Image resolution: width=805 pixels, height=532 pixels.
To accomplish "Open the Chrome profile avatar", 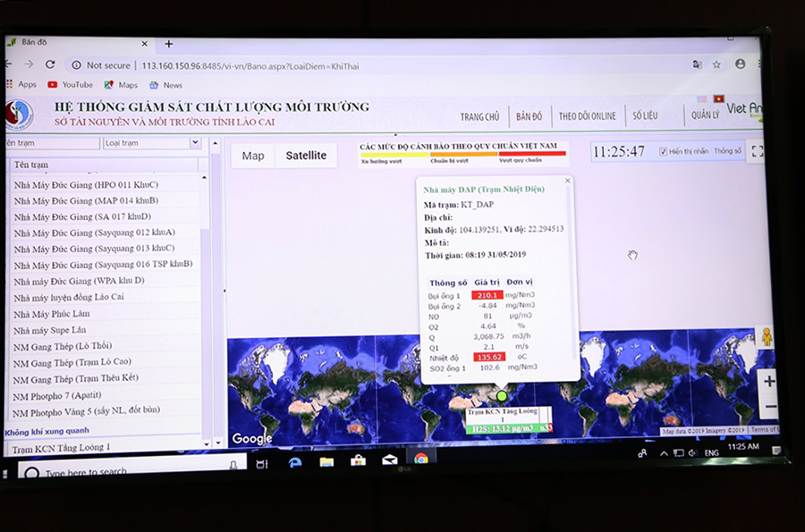I will pyautogui.click(x=740, y=63).
